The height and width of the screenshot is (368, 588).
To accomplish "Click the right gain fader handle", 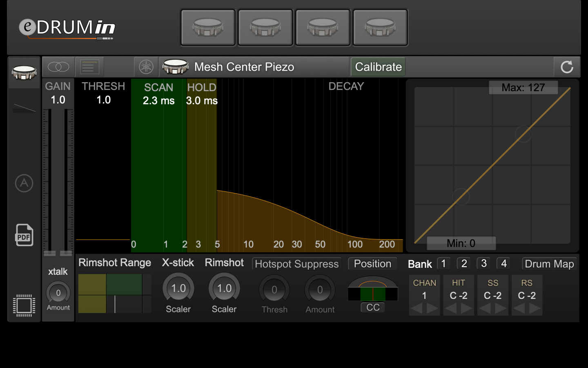I will tap(66, 253).
